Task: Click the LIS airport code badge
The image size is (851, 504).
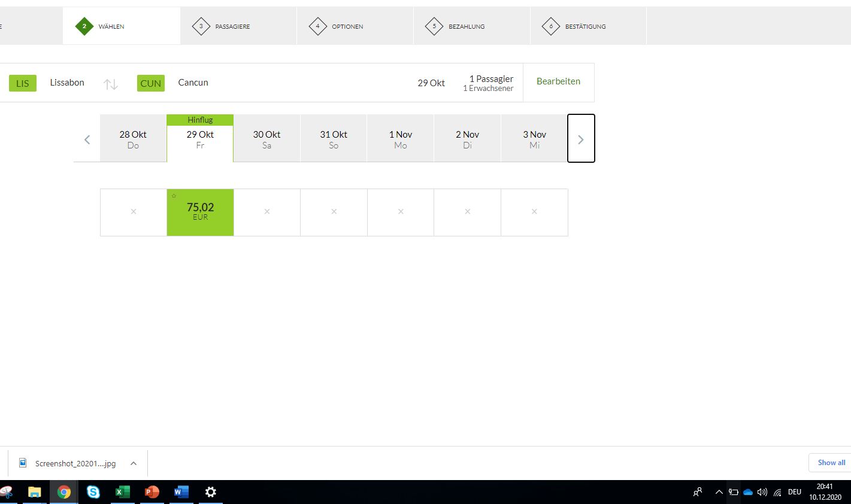Action: tap(23, 83)
